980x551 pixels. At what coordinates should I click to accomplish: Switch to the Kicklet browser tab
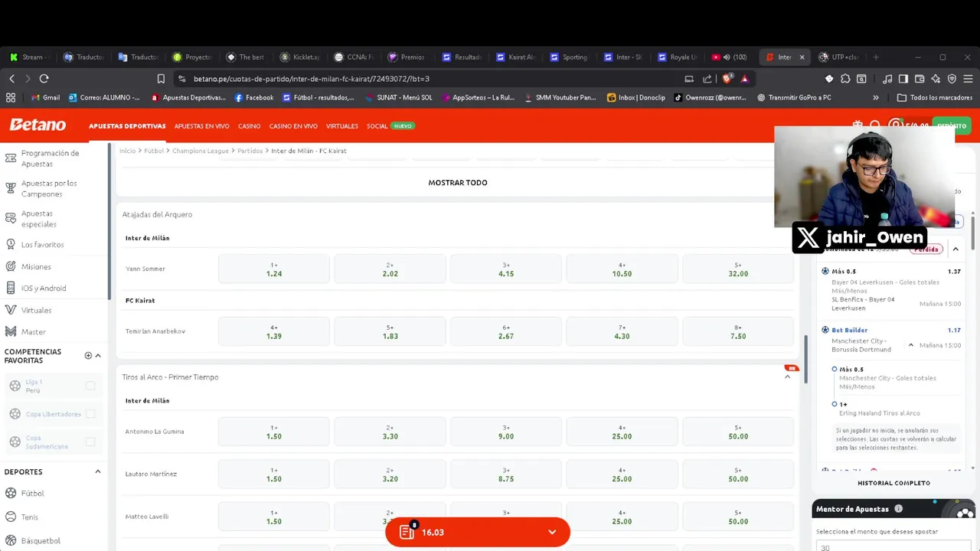point(299,57)
